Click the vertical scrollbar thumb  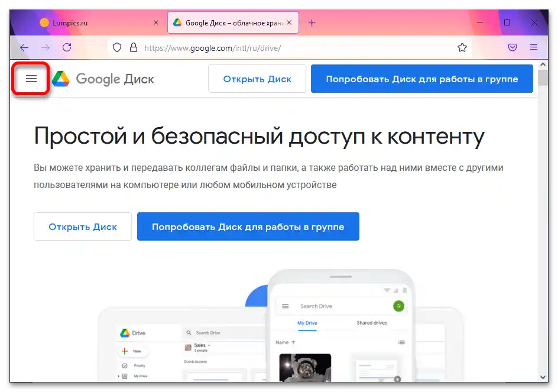(x=543, y=77)
